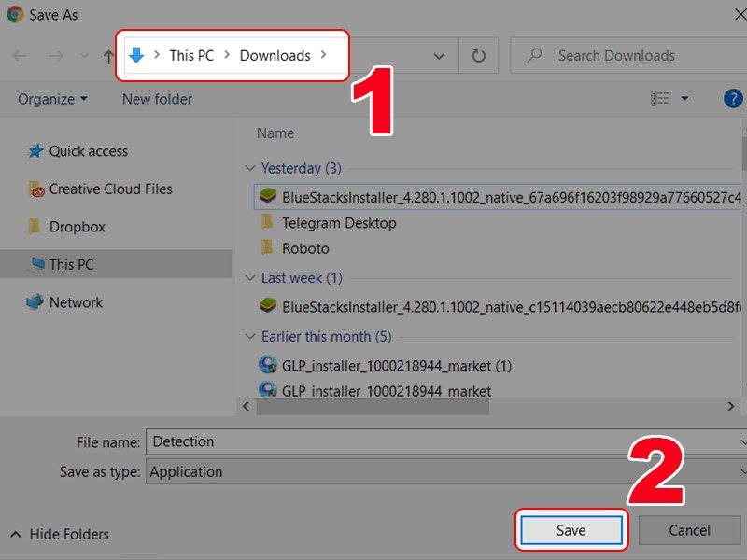The image size is (747, 560).
Task: Sort by the Name column header
Action: (x=275, y=133)
